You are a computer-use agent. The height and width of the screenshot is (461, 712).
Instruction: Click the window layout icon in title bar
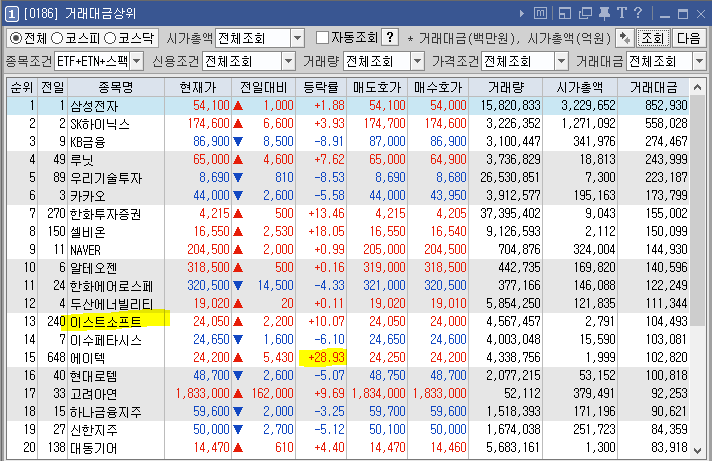pyautogui.click(x=564, y=14)
